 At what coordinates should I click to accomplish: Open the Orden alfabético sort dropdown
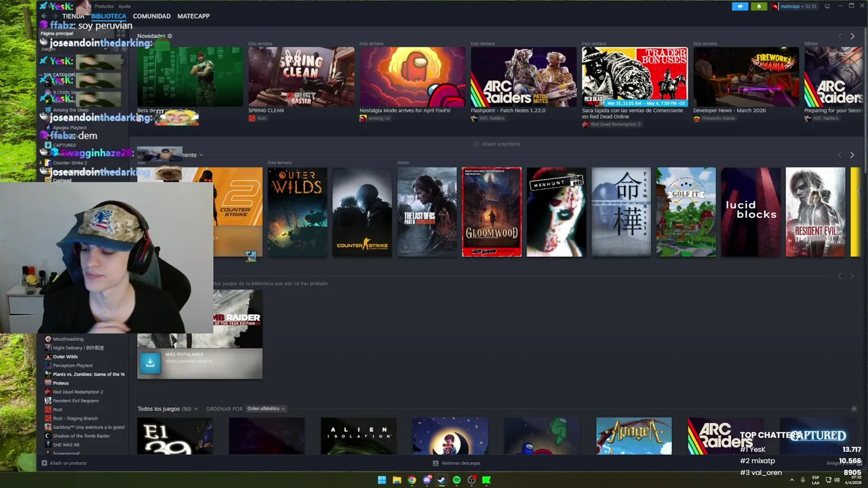[266, 409]
